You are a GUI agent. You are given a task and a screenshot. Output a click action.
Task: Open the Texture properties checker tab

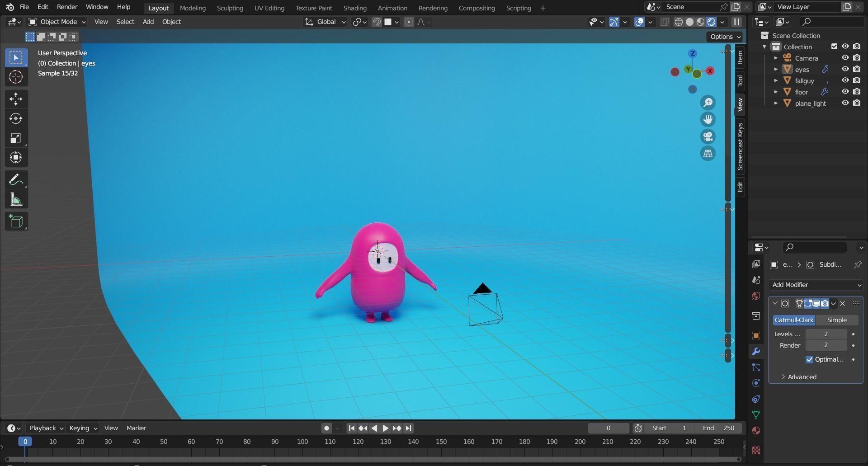tap(756, 450)
